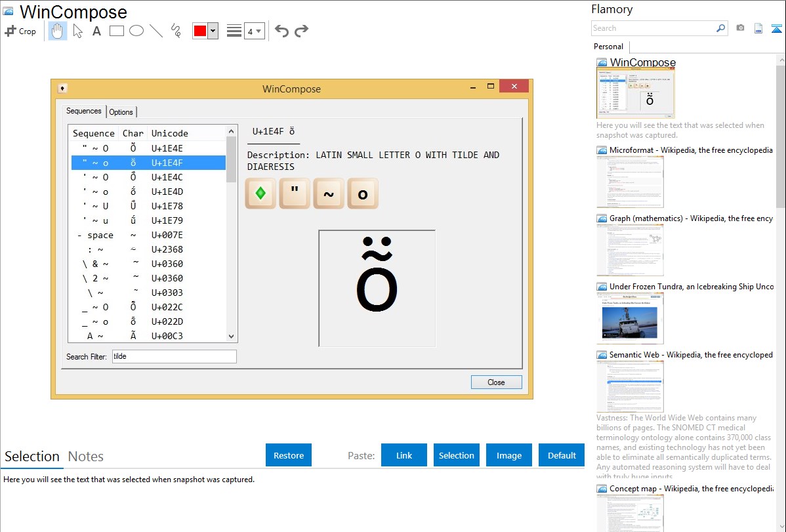Click the blue upload icon in Flamory header
The image size is (786, 532).
776,28
